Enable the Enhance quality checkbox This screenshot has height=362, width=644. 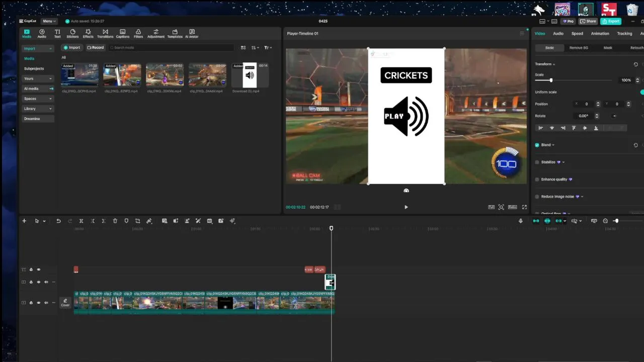tap(537, 179)
